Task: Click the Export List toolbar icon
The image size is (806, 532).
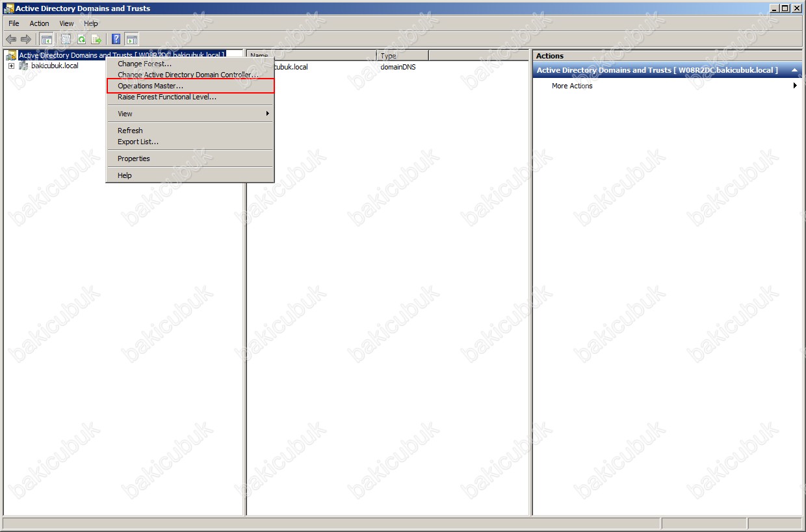Action: (x=96, y=39)
